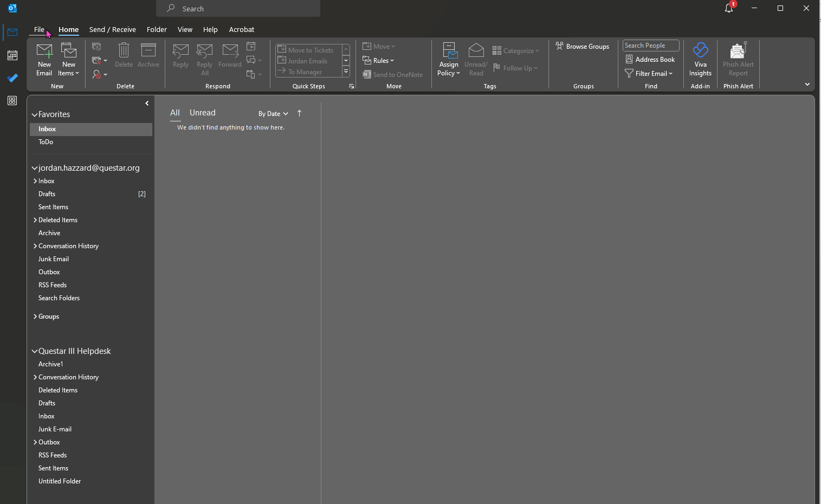821x504 pixels.
Task: Toggle Unread/Read status
Action: (x=476, y=60)
